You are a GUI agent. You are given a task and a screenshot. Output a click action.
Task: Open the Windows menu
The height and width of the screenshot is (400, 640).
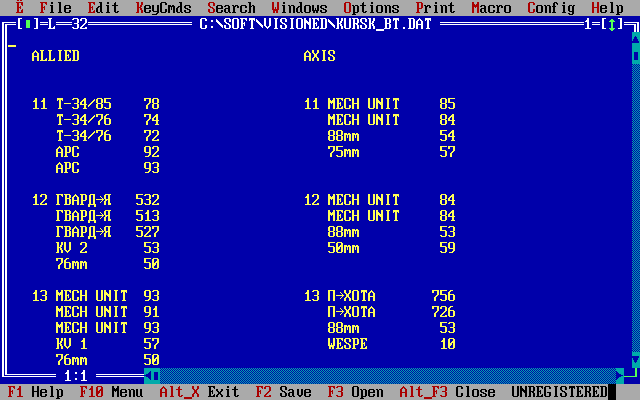pyautogui.click(x=300, y=7)
